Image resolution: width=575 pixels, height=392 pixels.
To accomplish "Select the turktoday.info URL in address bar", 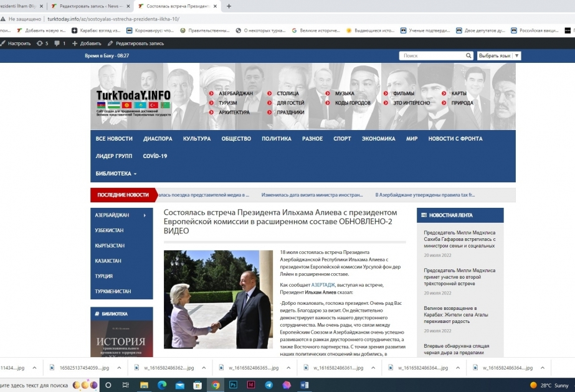I will point(113,19).
